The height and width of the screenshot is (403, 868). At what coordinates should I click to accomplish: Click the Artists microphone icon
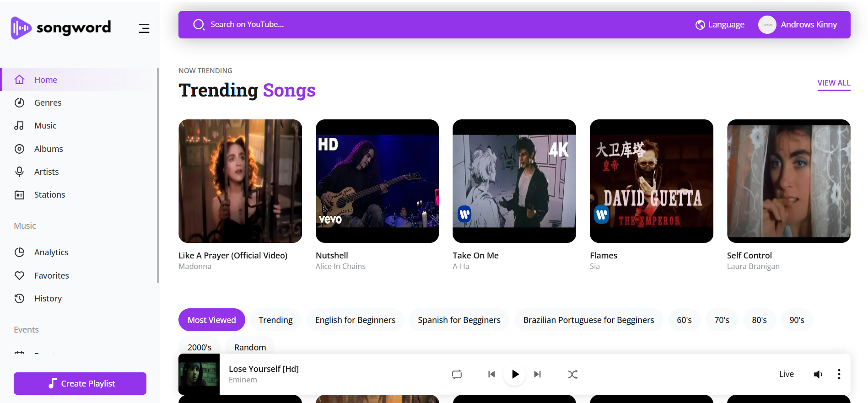(x=19, y=172)
